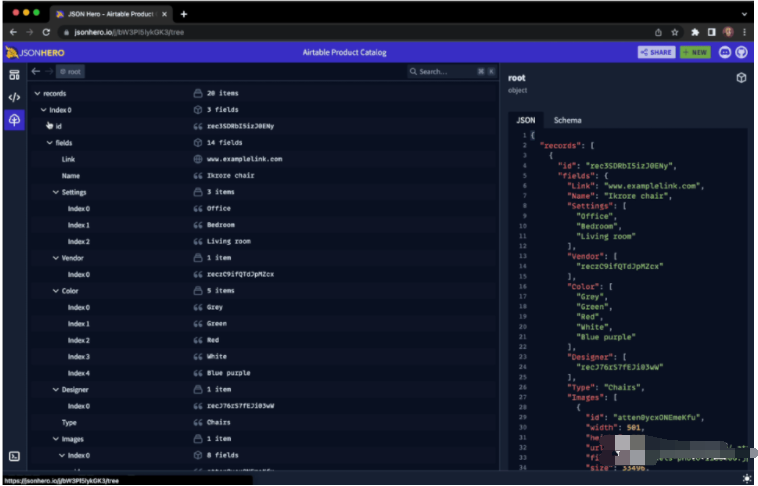
Task: Bookmark page with the star icon
Action: (674, 32)
